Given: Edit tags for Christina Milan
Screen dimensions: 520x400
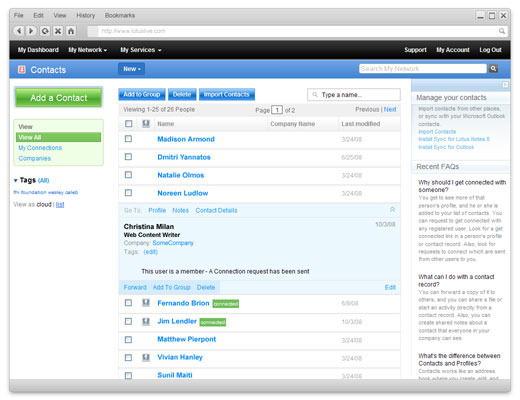Looking at the screenshot, I should click(151, 252).
